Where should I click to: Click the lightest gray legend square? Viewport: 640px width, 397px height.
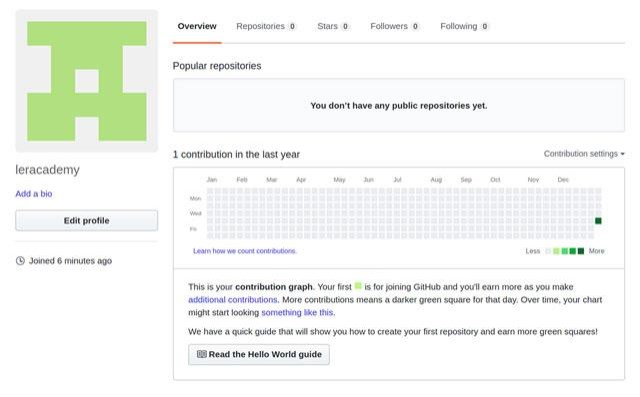coord(548,251)
